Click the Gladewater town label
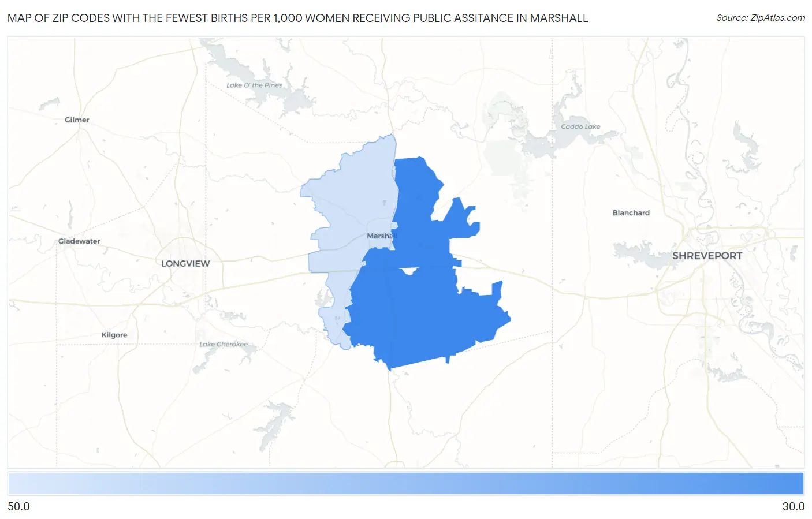 pos(79,241)
